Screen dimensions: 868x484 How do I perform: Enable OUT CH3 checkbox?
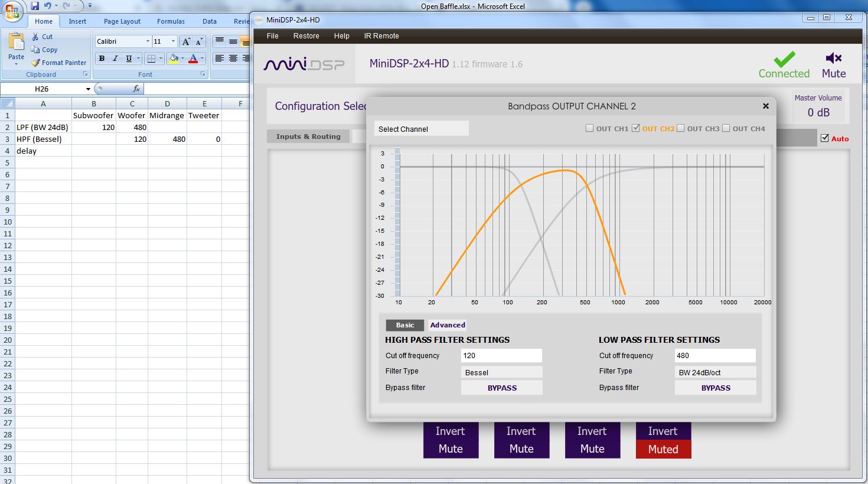(x=680, y=128)
